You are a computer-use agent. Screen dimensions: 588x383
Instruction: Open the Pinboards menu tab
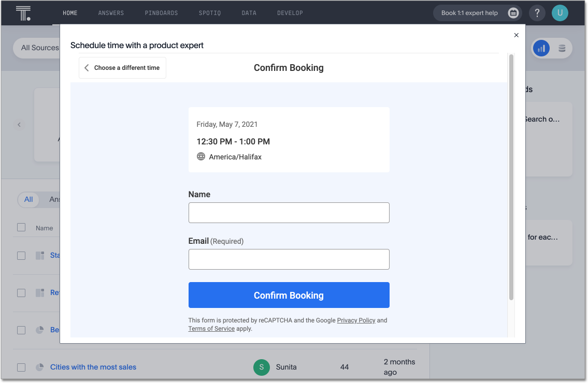[x=161, y=13]
